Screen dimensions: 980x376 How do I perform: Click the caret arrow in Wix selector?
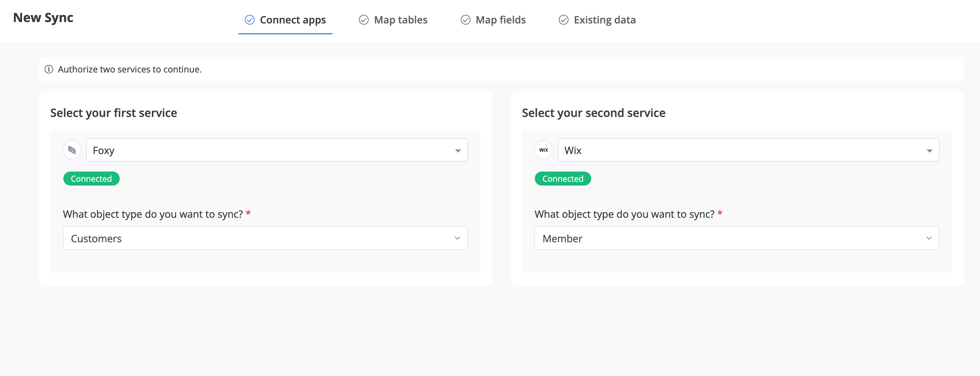[x=929, y=151]
